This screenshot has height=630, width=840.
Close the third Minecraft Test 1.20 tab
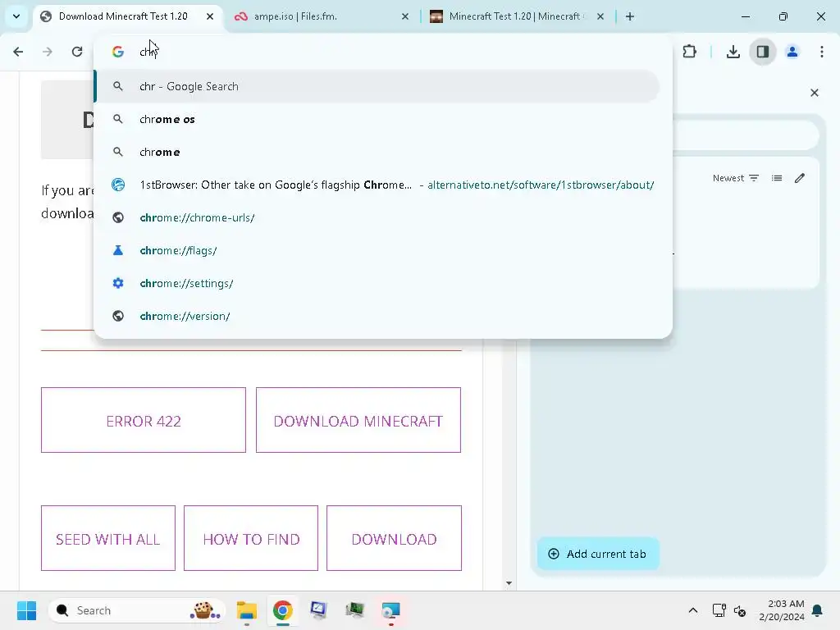pos(600,16)
